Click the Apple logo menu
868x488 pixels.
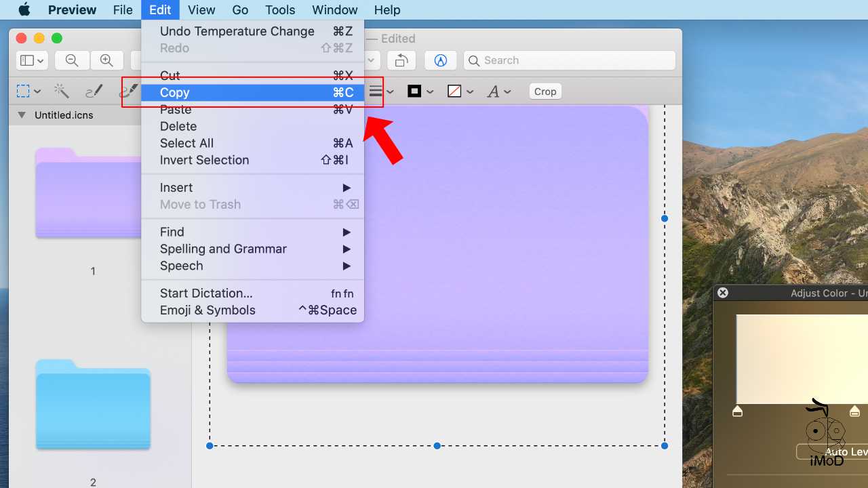coord(24,10)
